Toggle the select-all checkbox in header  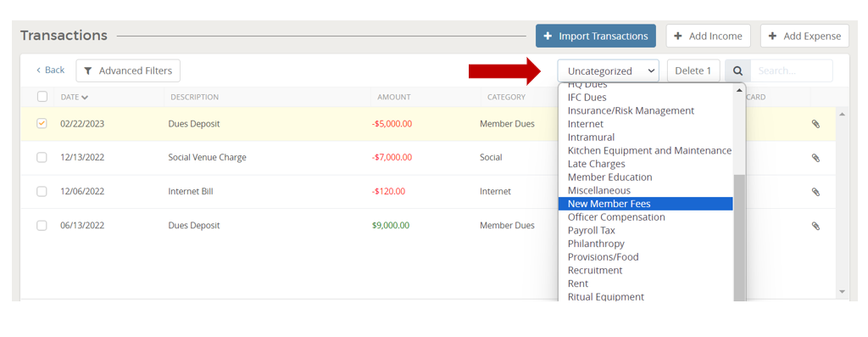click(42, 97)
